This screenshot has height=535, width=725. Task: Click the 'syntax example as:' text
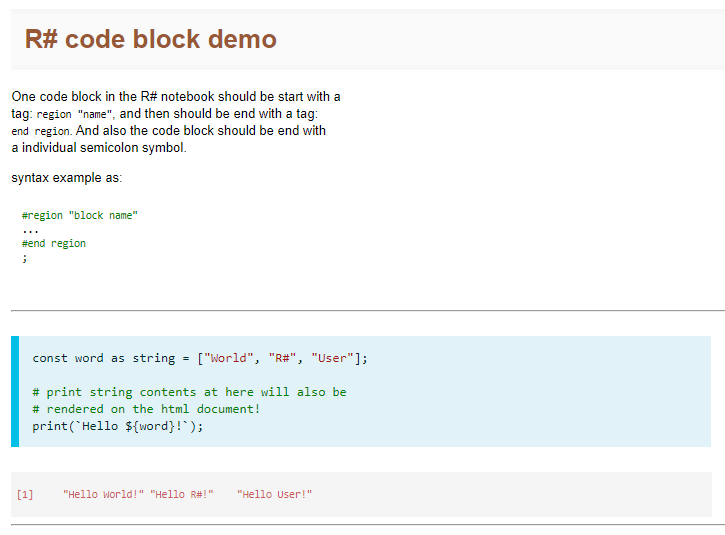point(67,178)
